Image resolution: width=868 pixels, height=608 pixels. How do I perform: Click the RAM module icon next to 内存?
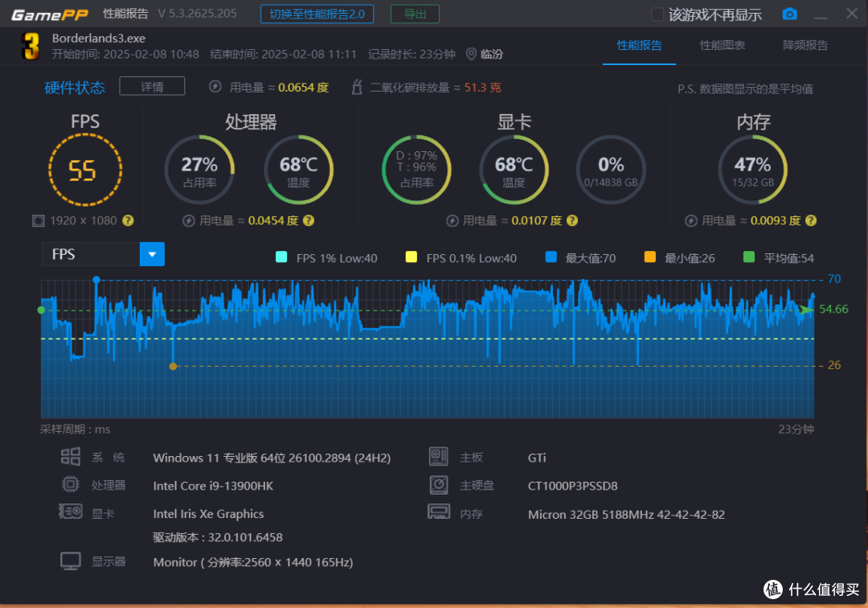point(439,511)
